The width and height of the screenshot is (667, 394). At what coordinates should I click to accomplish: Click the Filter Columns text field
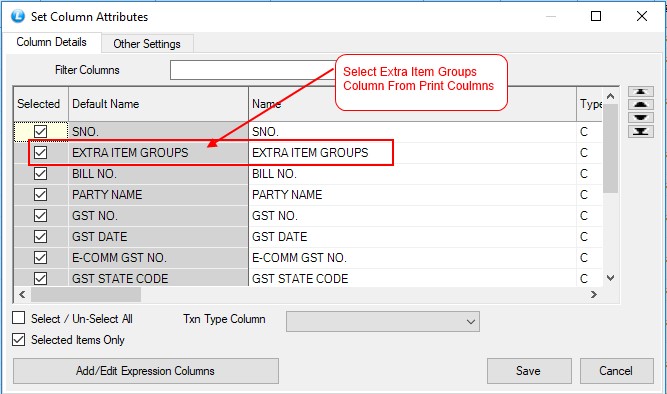point(253,70)
